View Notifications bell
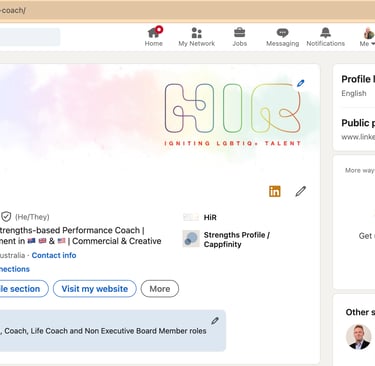The height and width of the screenshot is (366, 375). pyautogui.click(x=325, y=37)
